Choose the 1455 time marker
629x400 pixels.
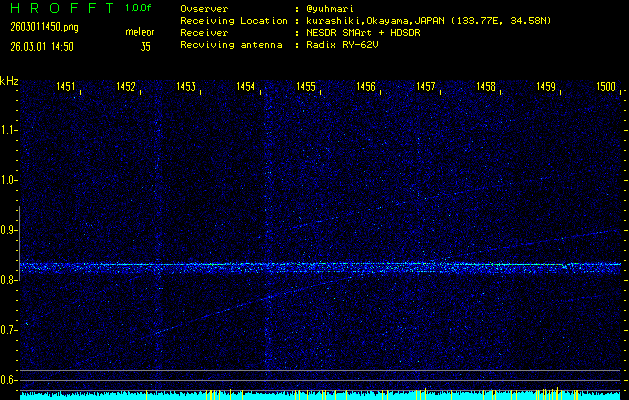[x=306, y=86]
